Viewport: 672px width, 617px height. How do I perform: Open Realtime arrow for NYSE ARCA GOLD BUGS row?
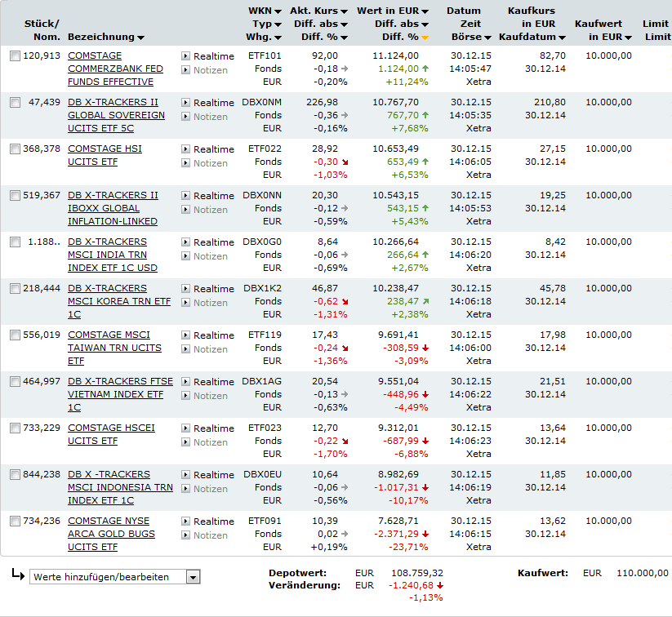point(185,521)
